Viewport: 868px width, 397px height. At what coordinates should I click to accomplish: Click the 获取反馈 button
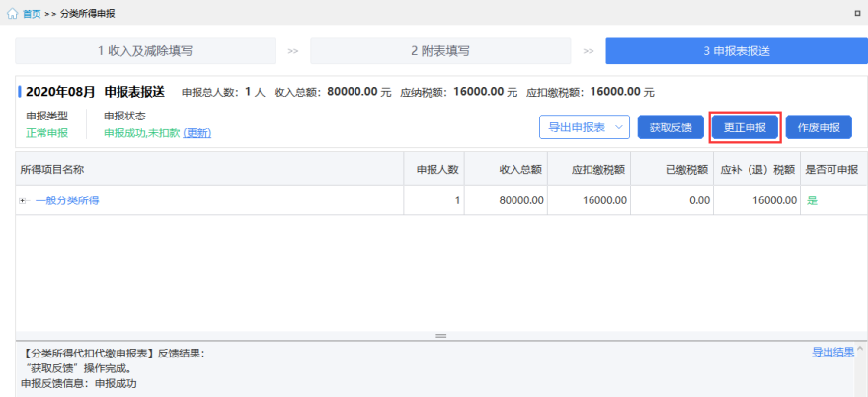671,127
